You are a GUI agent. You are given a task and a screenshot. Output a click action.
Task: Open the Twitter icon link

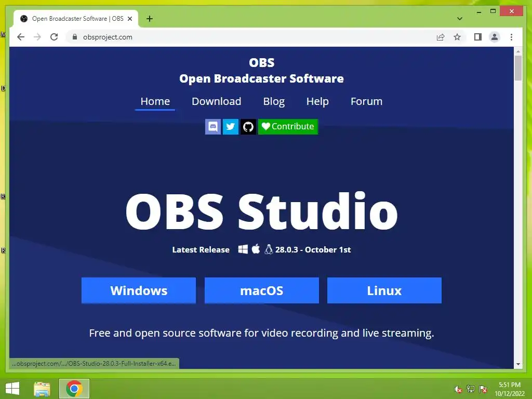(230, 127)
